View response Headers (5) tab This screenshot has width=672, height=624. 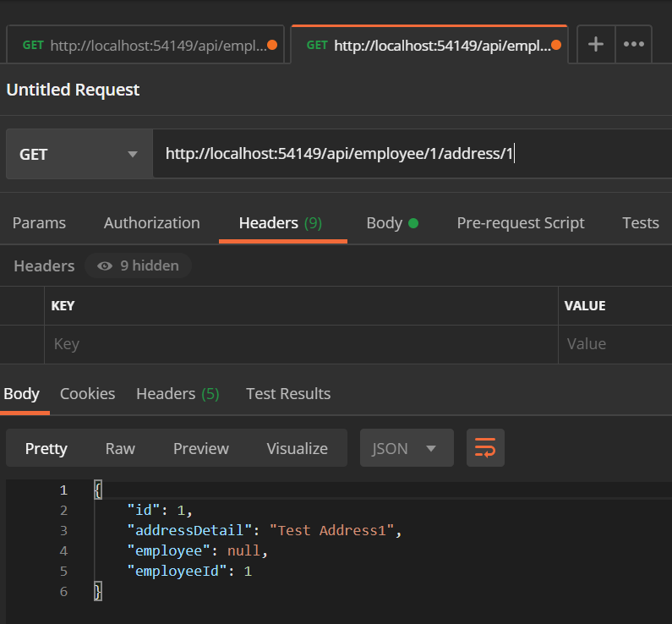178,393
